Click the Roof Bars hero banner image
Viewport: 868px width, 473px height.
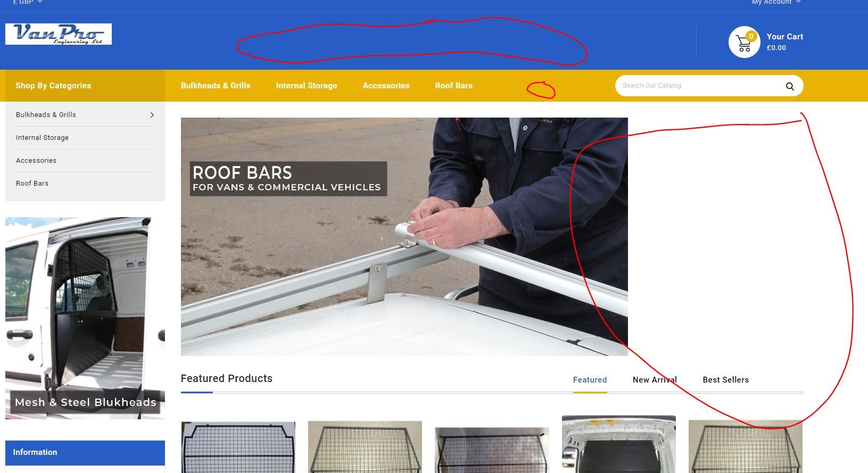[x=404, y=237]
